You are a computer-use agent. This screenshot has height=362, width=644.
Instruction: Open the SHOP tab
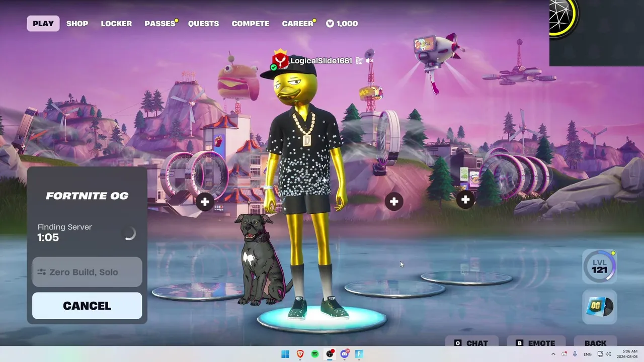(77, 24)
